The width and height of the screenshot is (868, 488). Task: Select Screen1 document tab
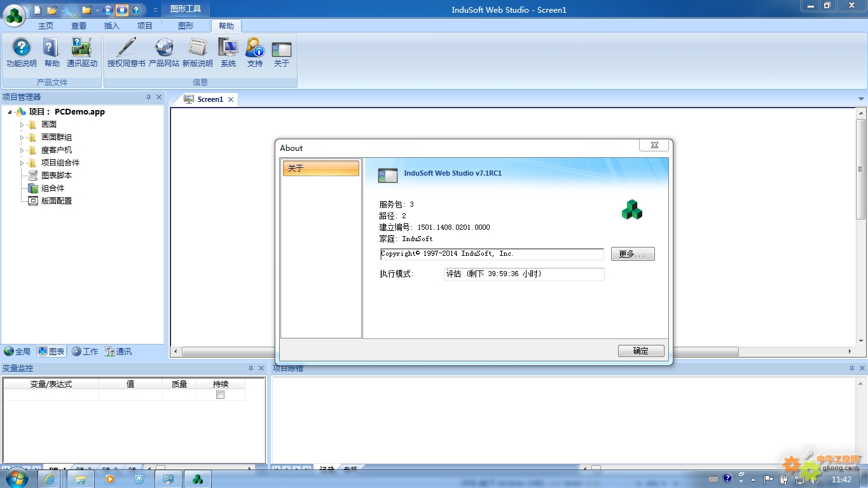[210, 99]
